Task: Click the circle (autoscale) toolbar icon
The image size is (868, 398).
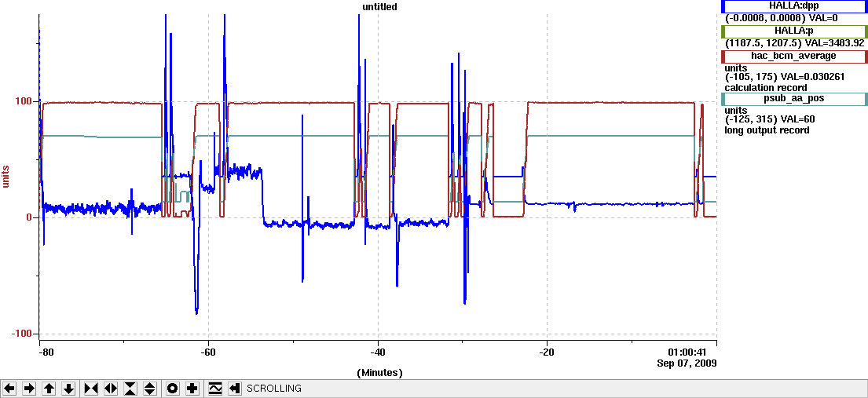Action: click(173, 389)
